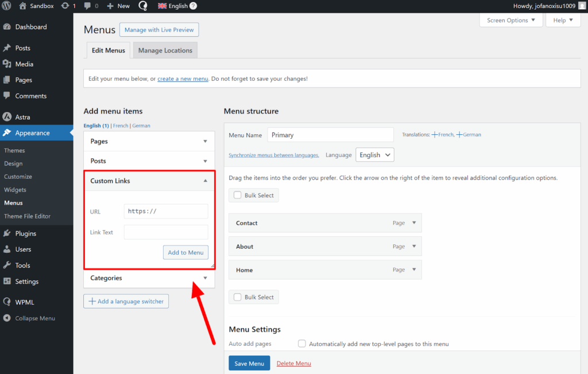This screenshot has height=374, width=588.
Task: Open the updates icon in admin bar
Action: coord(65,6)
